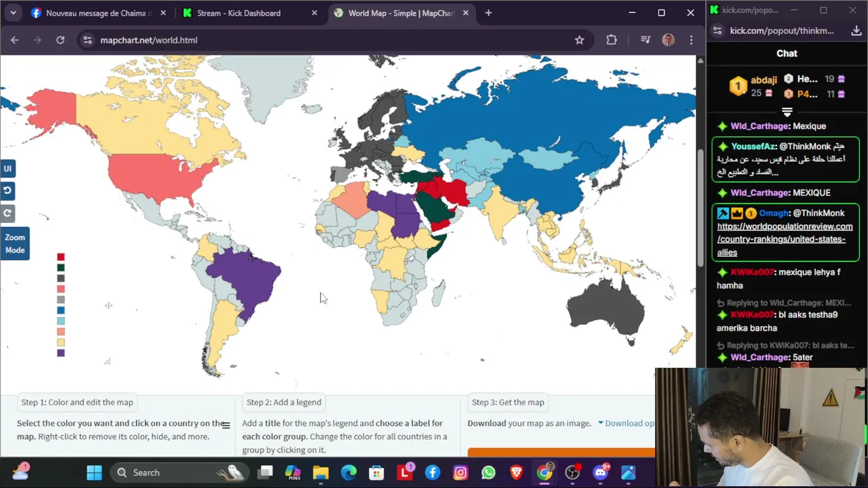Expand chat leaderboard collapse arrow
The image size is (868, 488).
coord(787,112)
